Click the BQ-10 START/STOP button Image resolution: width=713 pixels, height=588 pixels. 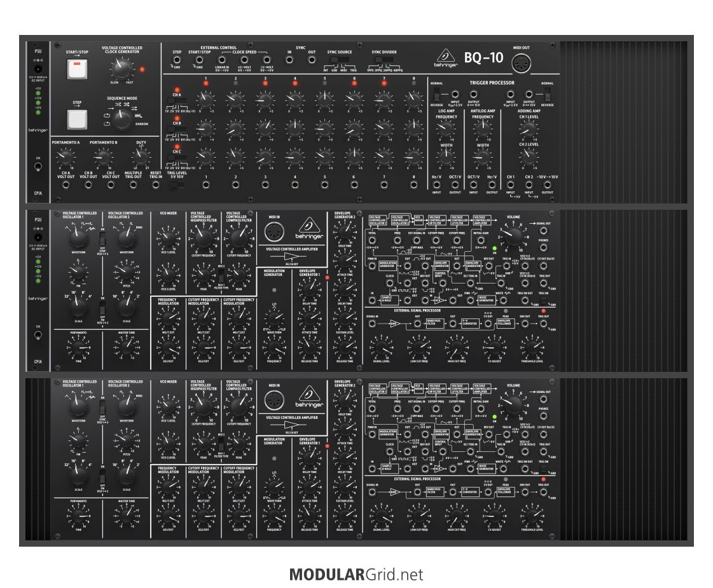pos(77,69)
